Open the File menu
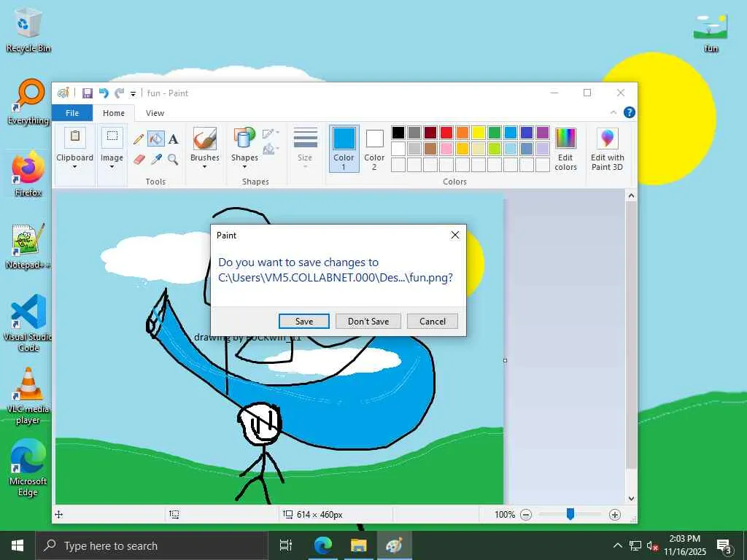This screenshot has width=747, height=560. [72, 113]
